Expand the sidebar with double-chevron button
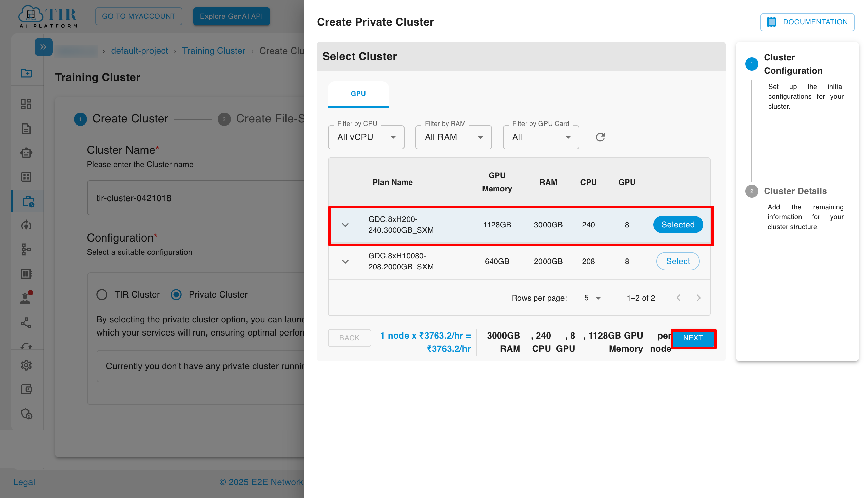868x498 pixels. (x=43, y=47)
